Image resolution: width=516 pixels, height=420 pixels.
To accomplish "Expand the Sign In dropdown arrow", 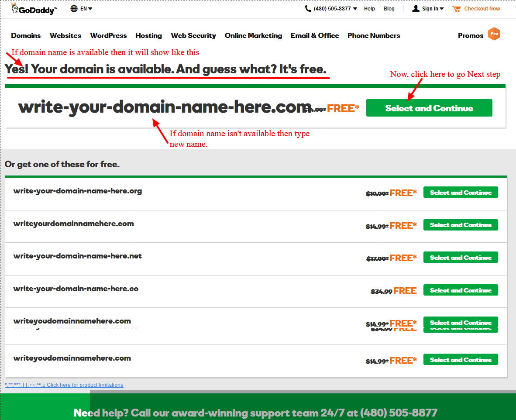I will click(442, 9).
